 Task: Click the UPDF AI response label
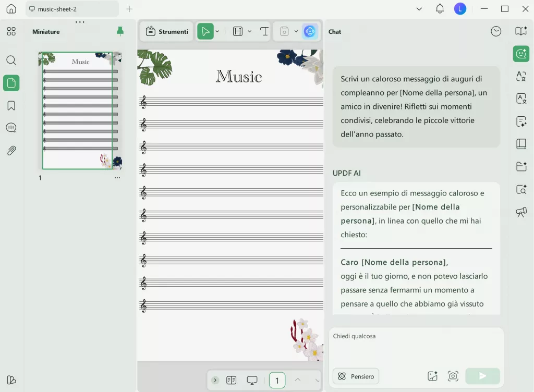[347, 173]
